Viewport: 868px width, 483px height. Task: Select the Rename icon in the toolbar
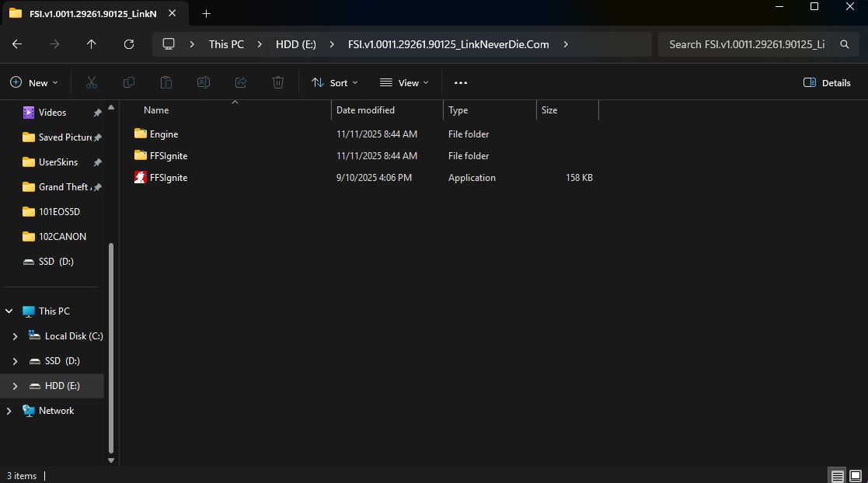pos(203,82)
